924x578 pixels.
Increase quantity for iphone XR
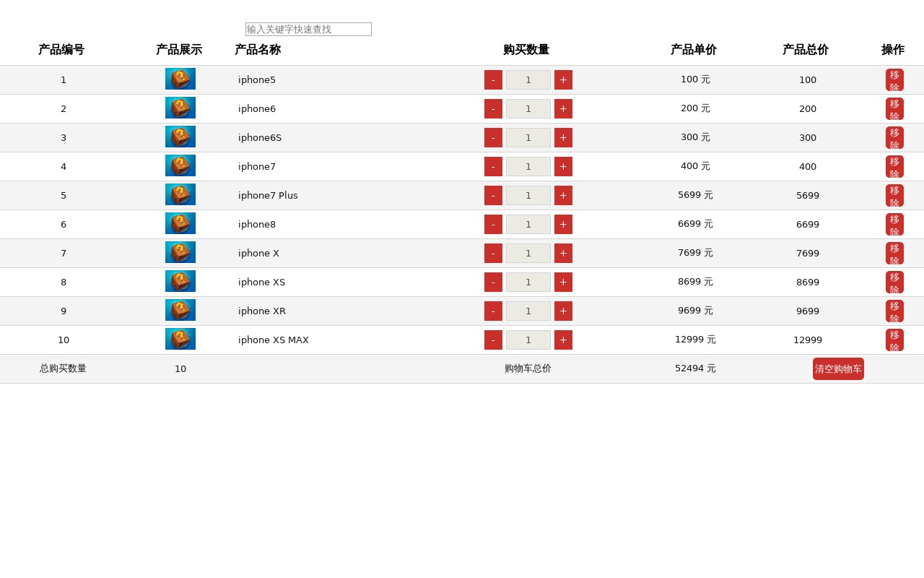563,311
